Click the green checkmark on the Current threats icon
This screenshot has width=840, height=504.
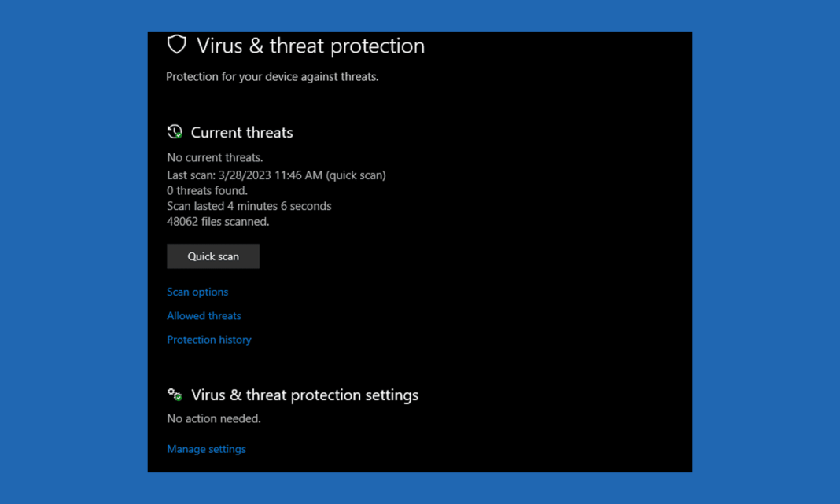179,135
